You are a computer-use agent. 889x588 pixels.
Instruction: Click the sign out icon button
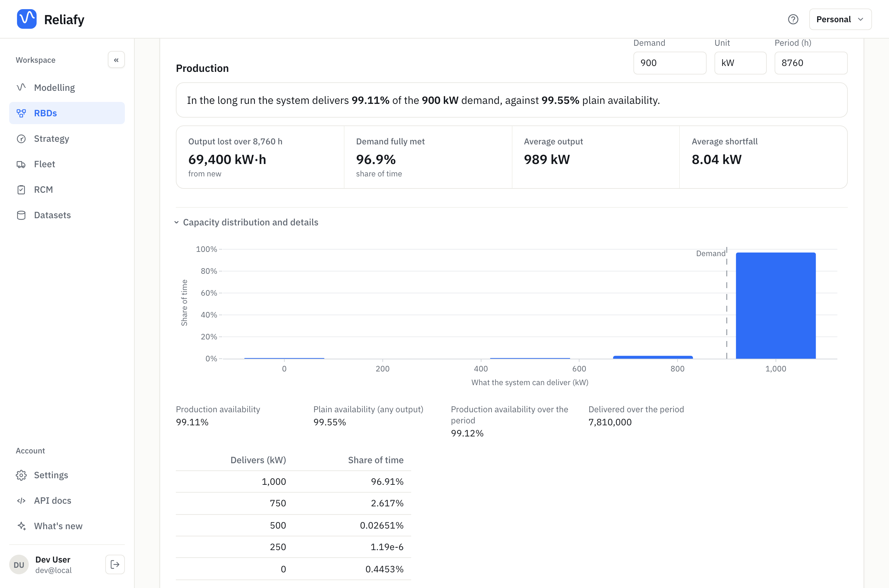(115, 564)
